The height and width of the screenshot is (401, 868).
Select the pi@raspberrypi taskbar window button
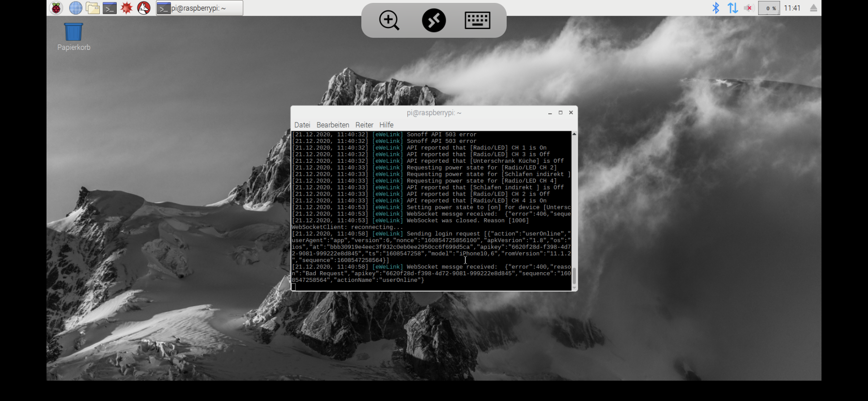(x=200, y=8)
